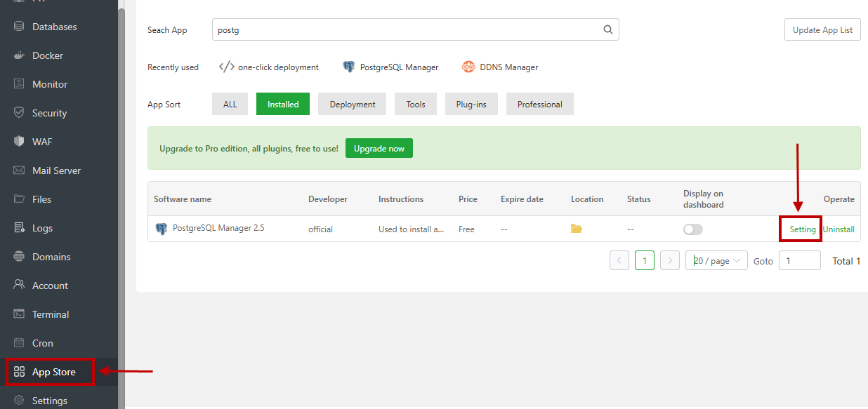The image size is (868, 409).
Task: Select the Deployment app sort tab
Action: 353,104
